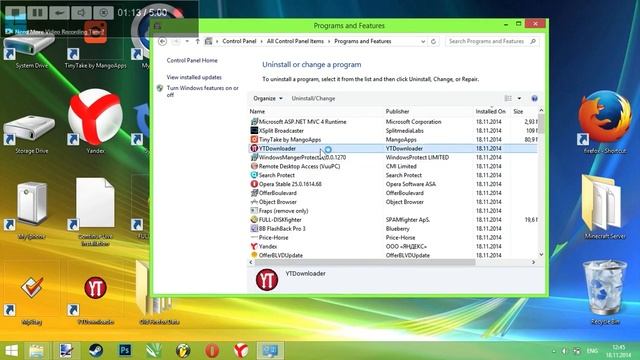640x360 pixels.
Task: Select the OfferBLVDUpdate program entry
Action: click(393, 256)
